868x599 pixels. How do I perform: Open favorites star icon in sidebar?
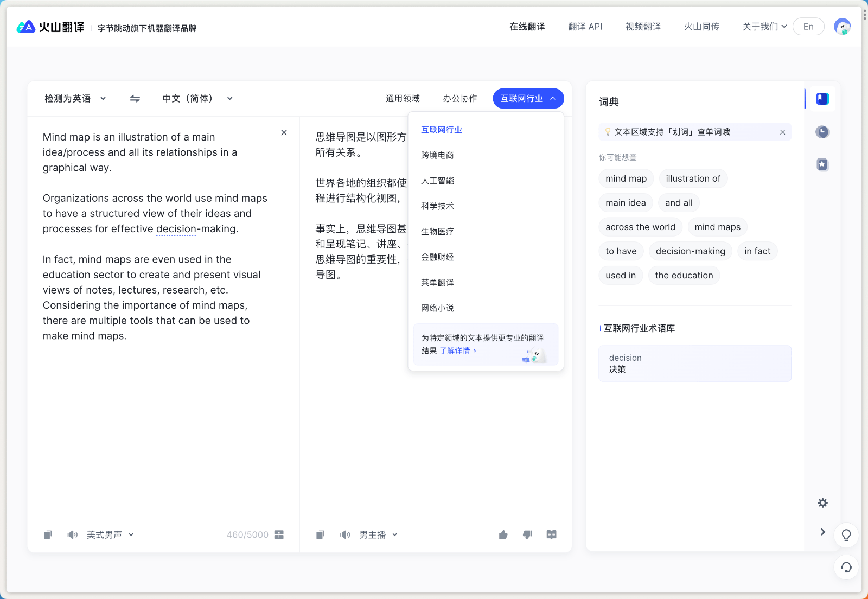pyautogui.click(x=822, y=164)
